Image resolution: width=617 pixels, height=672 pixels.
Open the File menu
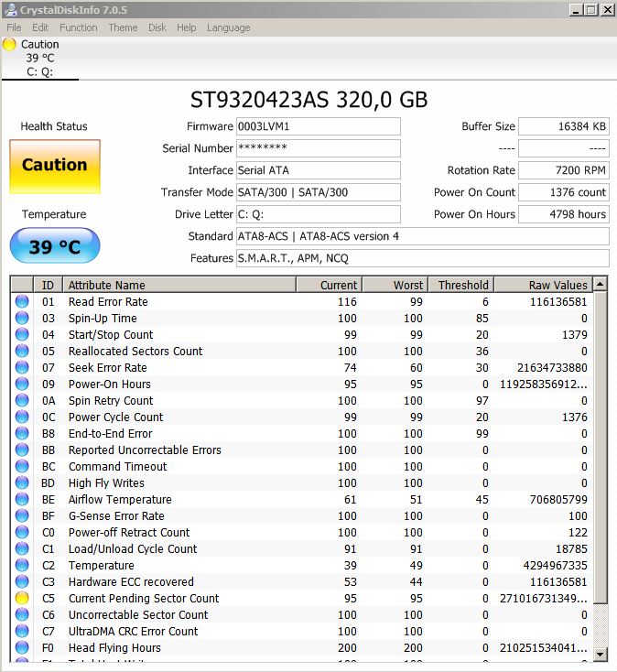[x=14, y=27]
